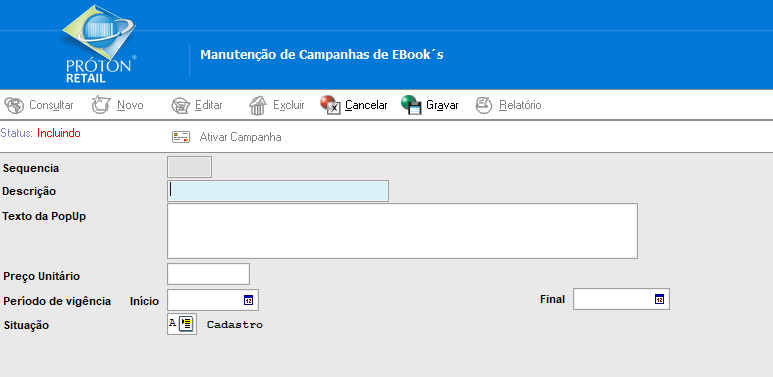Click the Consultar globe icon

click(x=14, y=105)
